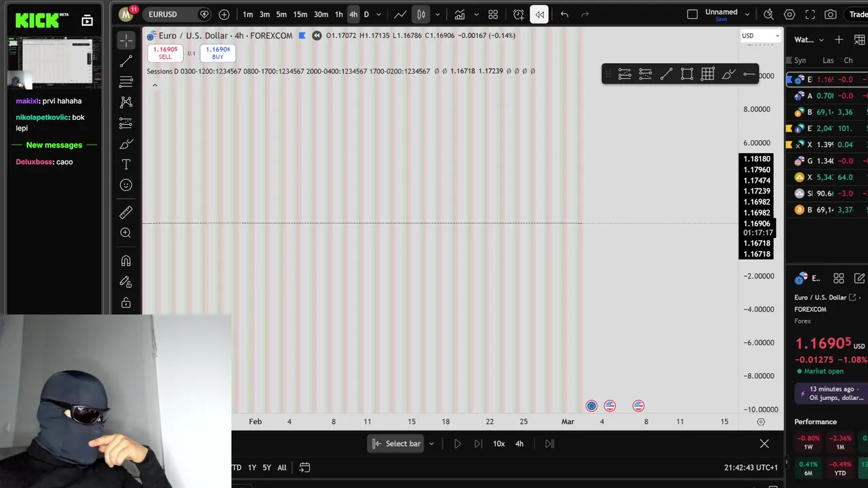Open the Fibonacci tools in left toolbar

tap(126, 82)
